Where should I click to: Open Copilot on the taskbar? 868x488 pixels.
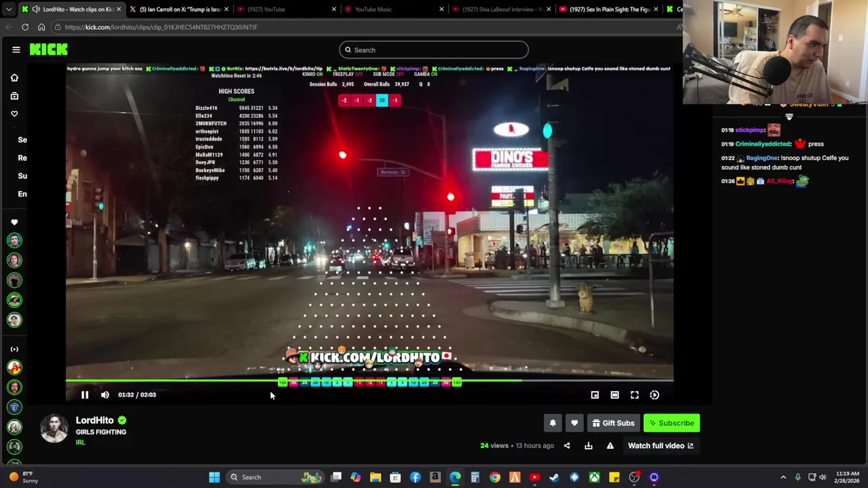[355, 477]
